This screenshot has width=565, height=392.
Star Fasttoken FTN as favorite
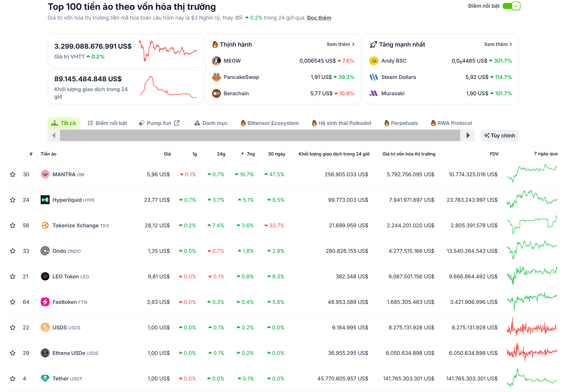pyautogui.click(x=12, y=302)
